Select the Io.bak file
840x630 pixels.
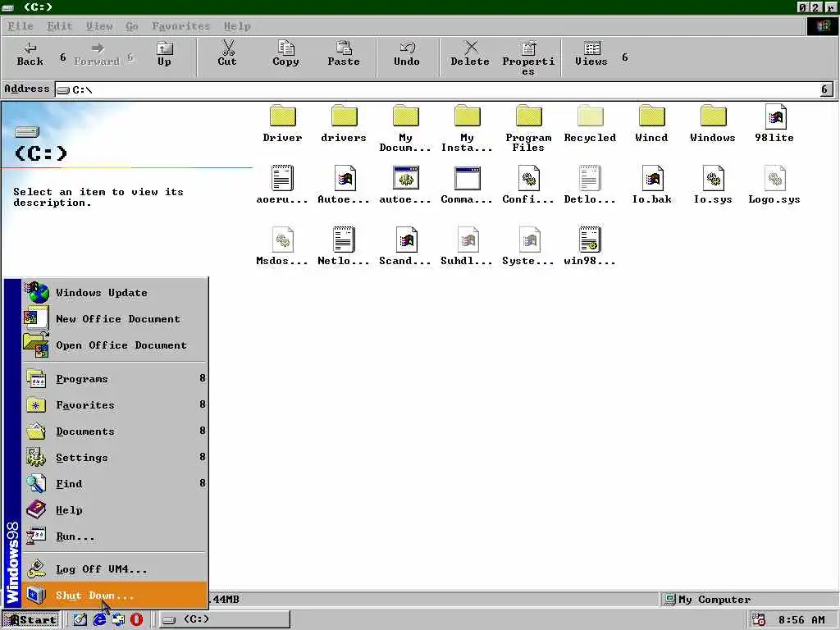(x=651, y=185)
